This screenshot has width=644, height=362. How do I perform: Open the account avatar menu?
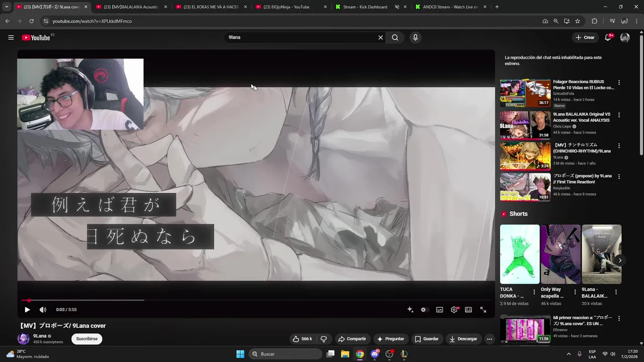coord(625,37)
